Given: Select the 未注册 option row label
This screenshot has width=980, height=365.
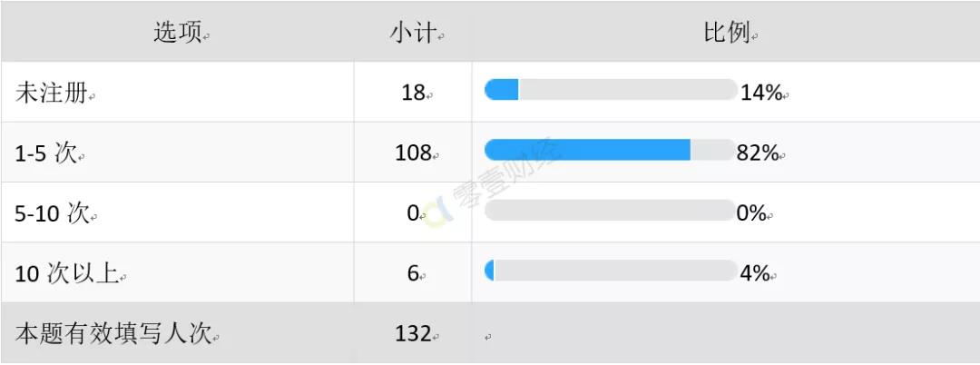Looking at the screenshot, I should tap(51, 94).
